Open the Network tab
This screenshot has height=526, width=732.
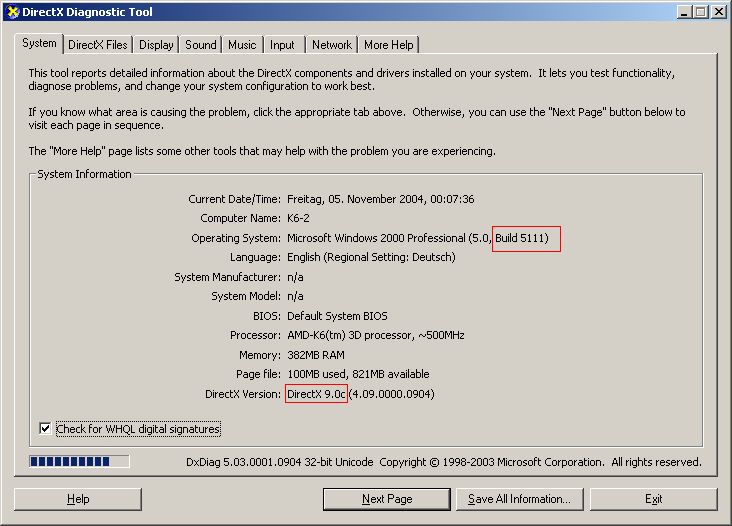(x=331, y=45)
